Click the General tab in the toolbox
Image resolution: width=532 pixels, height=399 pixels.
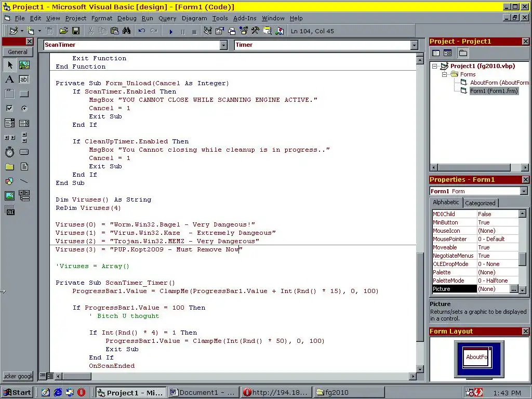point(18,52)
